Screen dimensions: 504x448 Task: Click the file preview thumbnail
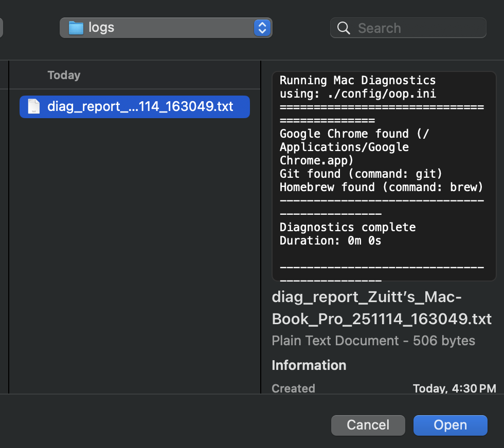click(384, 176)
